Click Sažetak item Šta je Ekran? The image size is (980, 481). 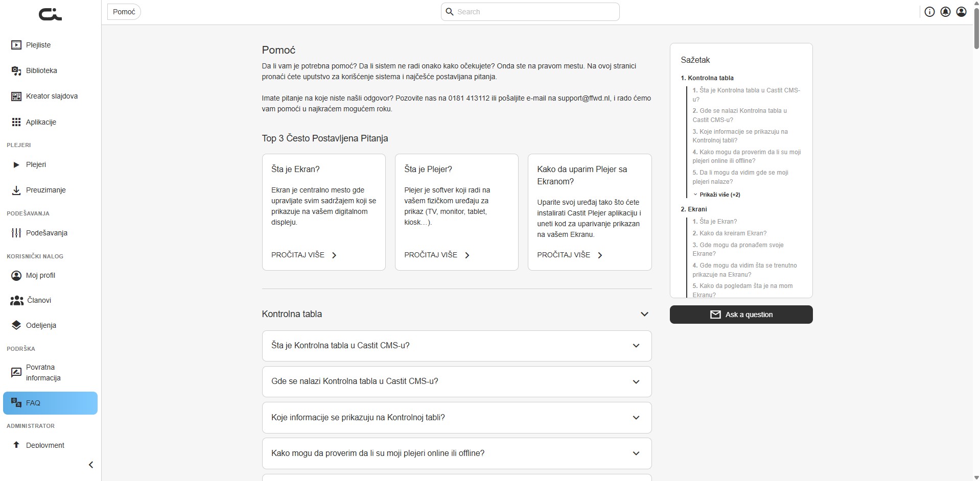715,222
